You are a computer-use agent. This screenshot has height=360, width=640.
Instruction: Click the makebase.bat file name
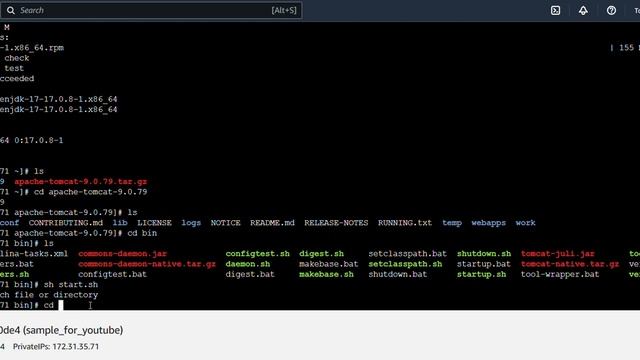[x=329, y=264]
